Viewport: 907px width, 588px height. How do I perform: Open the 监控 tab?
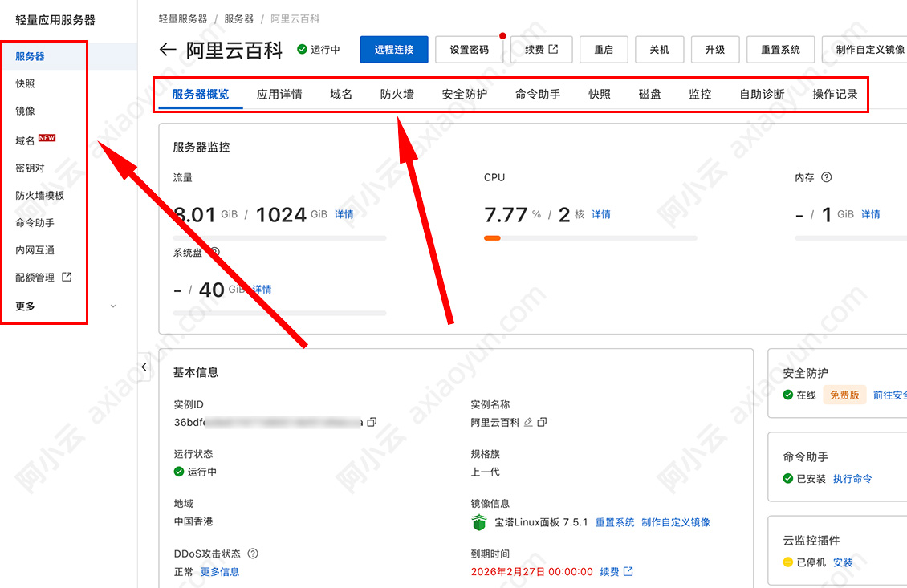(699, 93)
